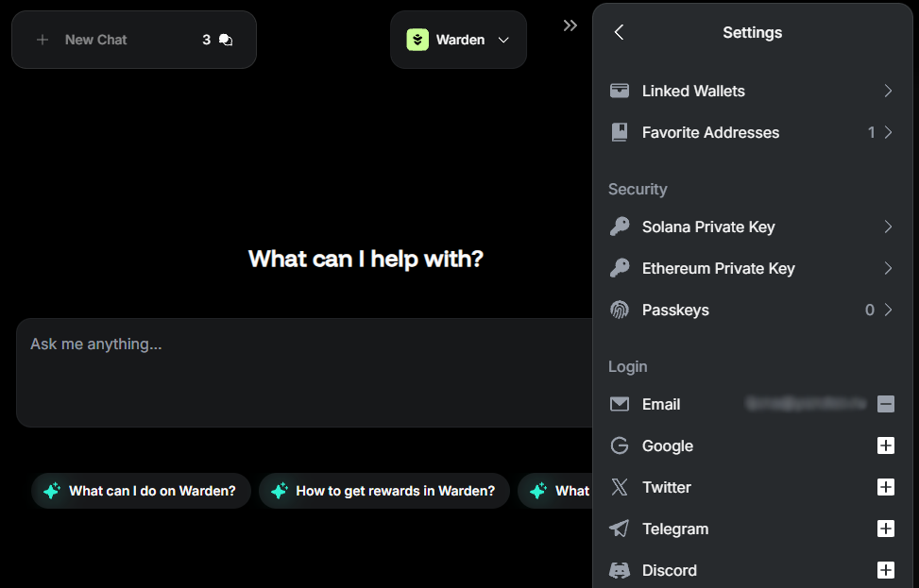
Task: Click the Linked Wallets wallet icon
Action: pyautogui.click(x=620, y=91)
